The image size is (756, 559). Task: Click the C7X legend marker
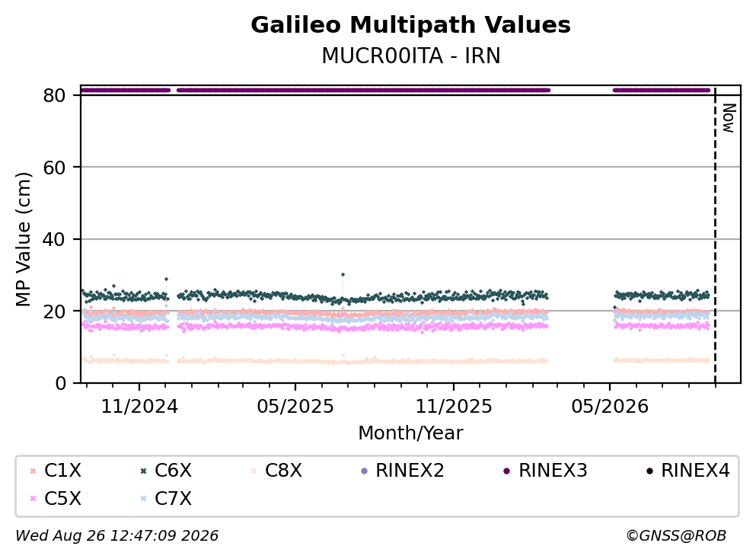pos(143,499)
